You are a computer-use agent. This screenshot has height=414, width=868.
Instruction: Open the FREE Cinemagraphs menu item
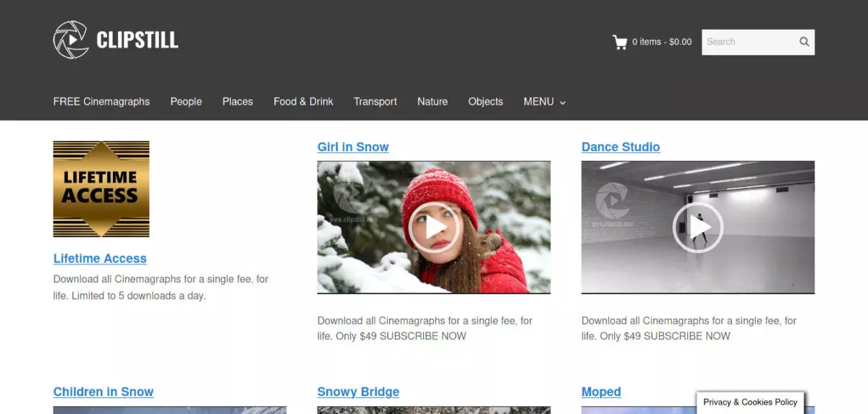[x=101, y=102]
